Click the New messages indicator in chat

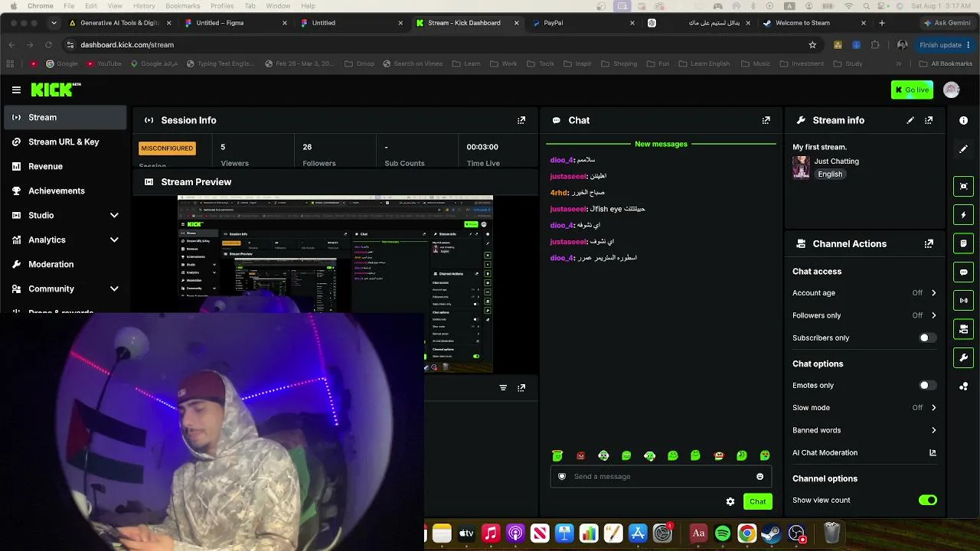661,144
